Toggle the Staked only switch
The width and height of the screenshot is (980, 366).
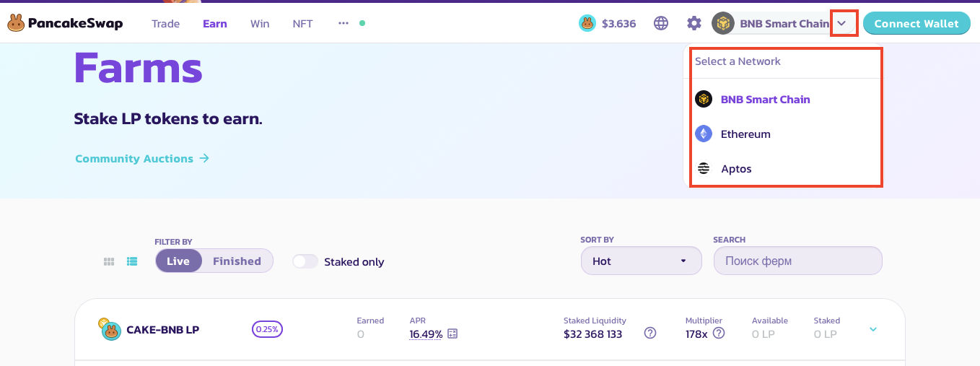pyautogui.click(x=305, y=261)
